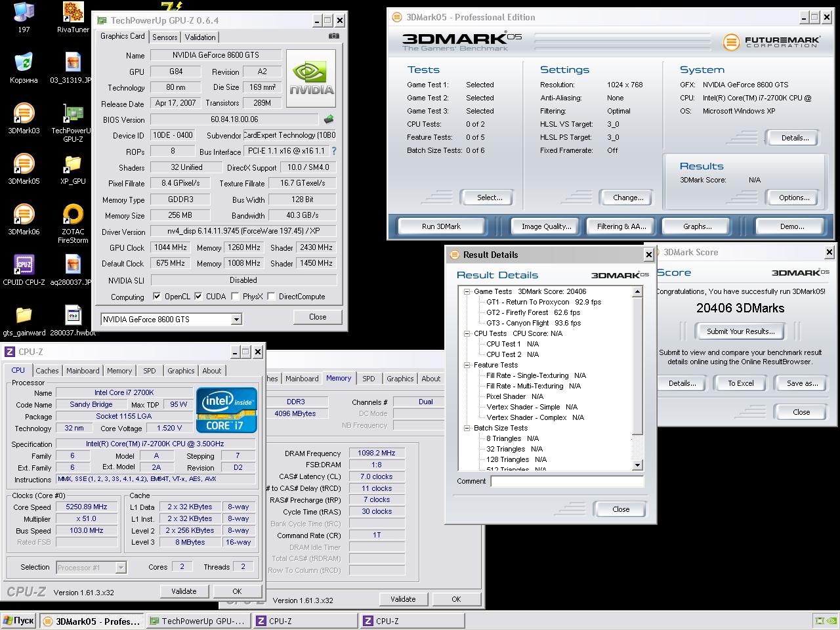
Task: Toggle the DirectCompute checkbox in GPU-Z
Action: 271,296
